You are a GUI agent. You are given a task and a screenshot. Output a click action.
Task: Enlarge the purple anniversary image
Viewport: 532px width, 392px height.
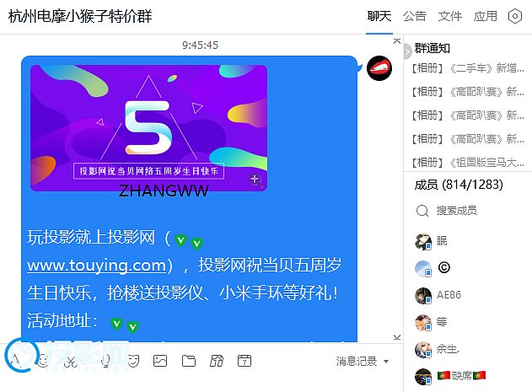point(148,127)
